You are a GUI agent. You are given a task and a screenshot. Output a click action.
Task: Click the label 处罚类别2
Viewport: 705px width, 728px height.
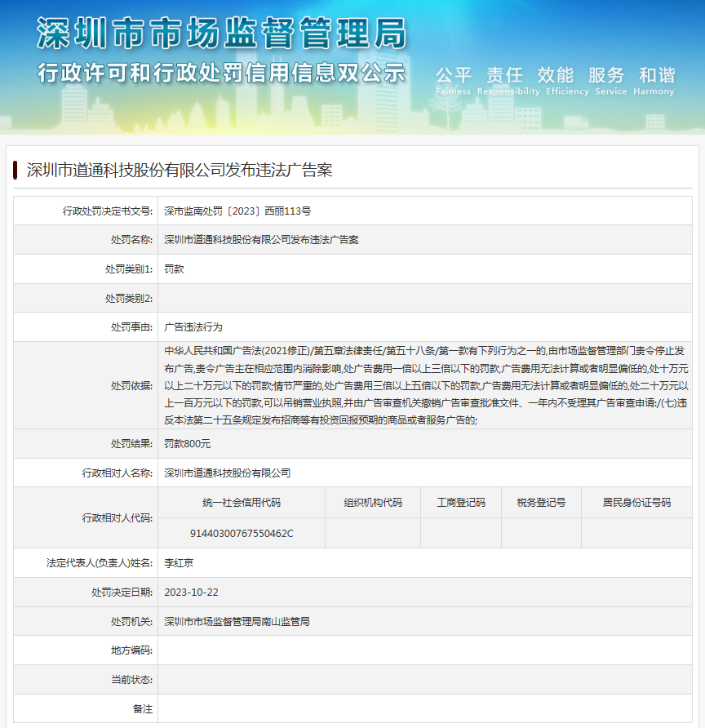click(x=129, y=299)
